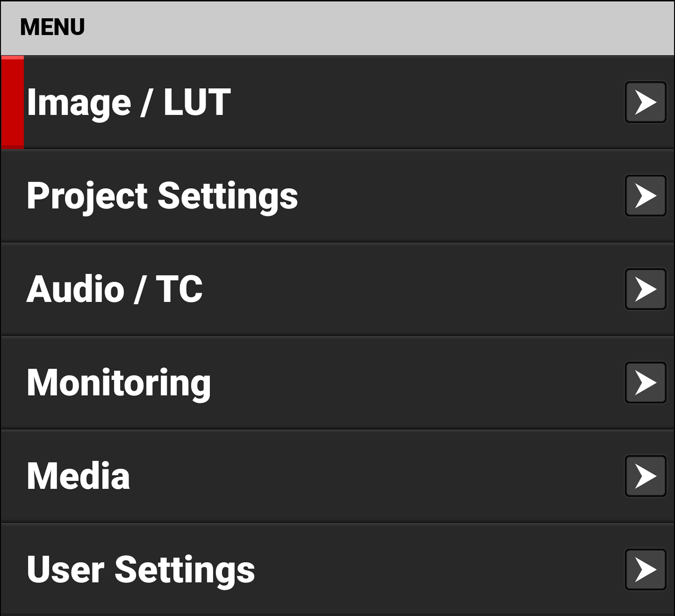Choose the Audio / TC menu label

pyautogui.click(x=114, y=289)
